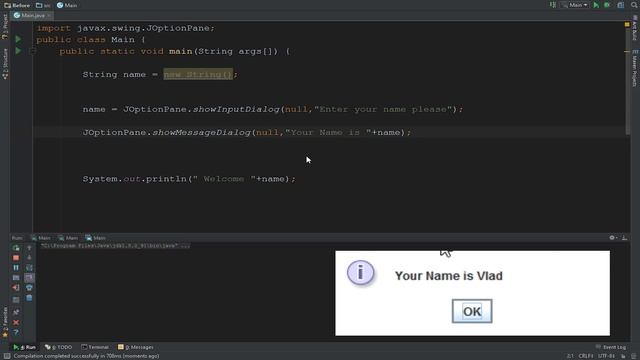Open Search Everywhere magnifier
Image resolution: width=640 pixels, height=360 pixels.
point(634,5)
